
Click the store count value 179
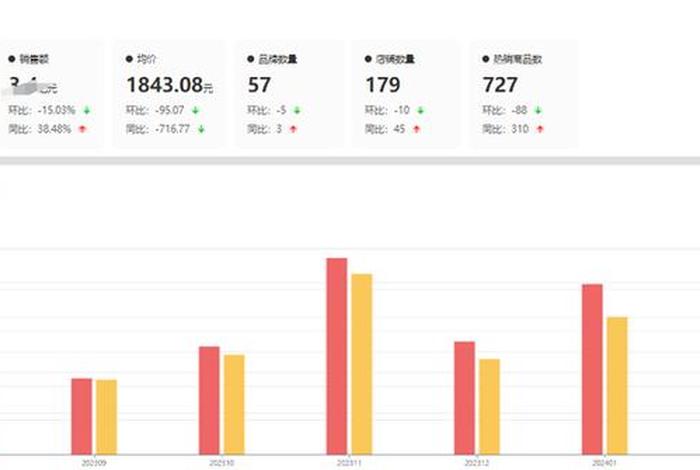[383, 85]
